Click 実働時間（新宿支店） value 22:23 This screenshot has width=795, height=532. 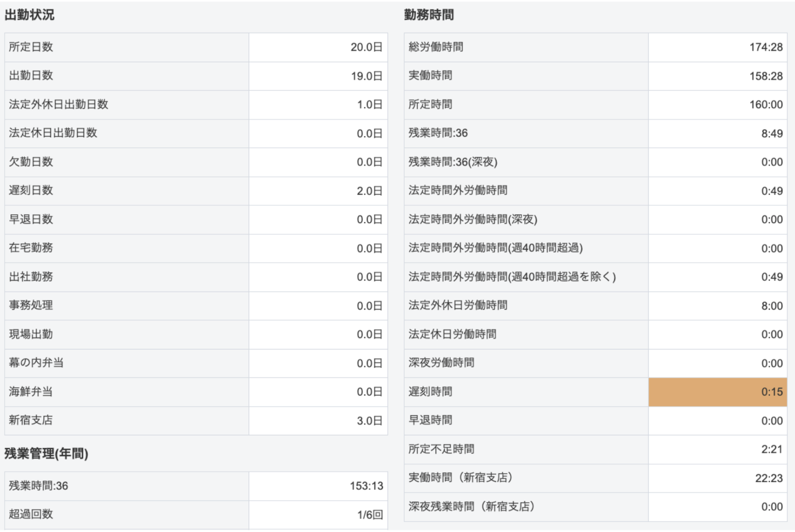point(769,478)
